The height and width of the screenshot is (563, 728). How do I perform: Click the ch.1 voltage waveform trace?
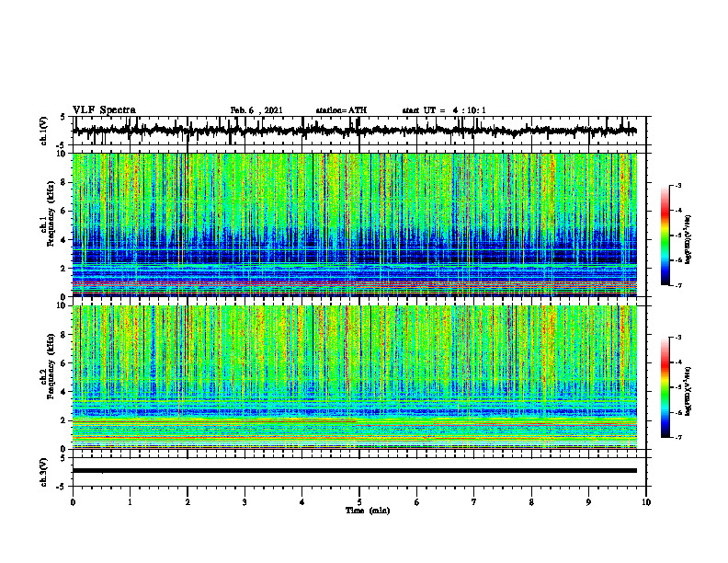(x=354, y=131)
